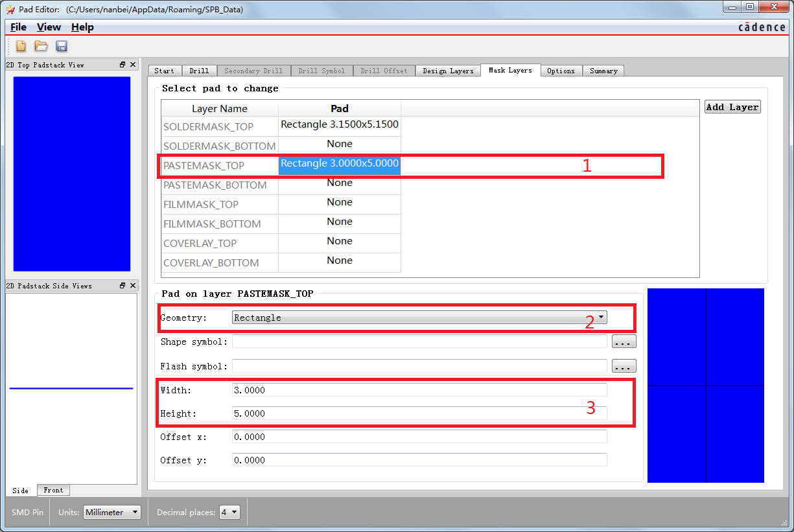Screen dimensions: 794x532
Task: Close the 2D Padstack Side Views panel
Action: click(133, 286)
